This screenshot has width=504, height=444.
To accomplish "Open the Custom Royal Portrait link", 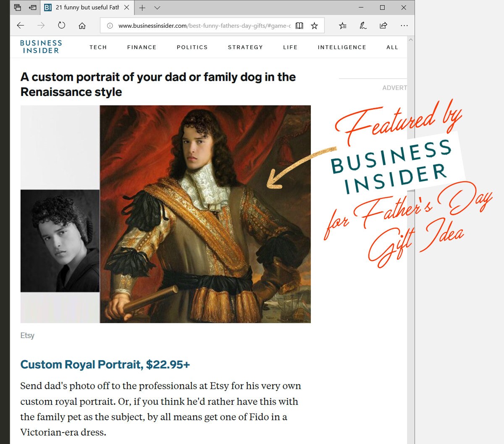I will [x=105, y=365].
